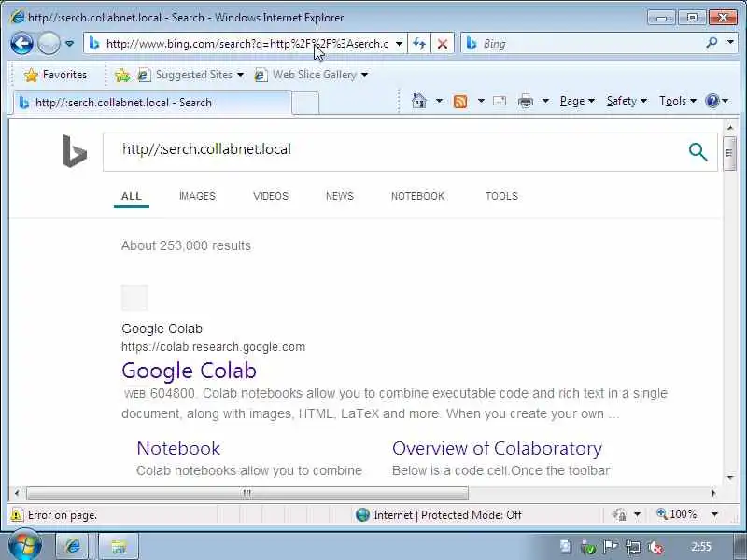Expand the Suggested Sites dropdown arrow
This screenshot has width=747, height=560.
tap(240, 75)
